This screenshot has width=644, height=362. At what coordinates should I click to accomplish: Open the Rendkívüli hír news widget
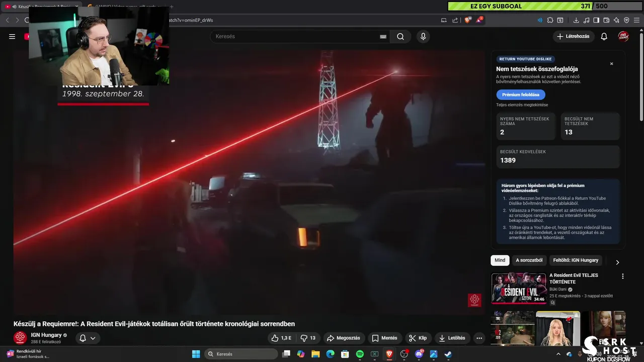28,354
